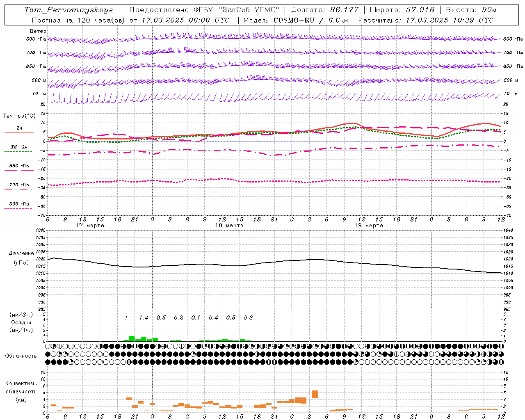Click "(км)" unit under convective cloud label
The image size is (525, 420).
point(21,399)
